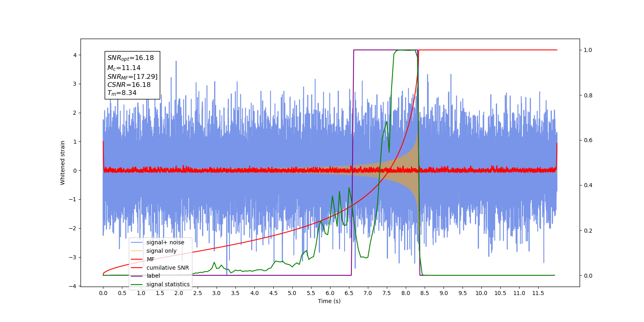644x322 pixels.
Task: Click the right y-axis tick label 0.6
Action: (x=588, y=140)
